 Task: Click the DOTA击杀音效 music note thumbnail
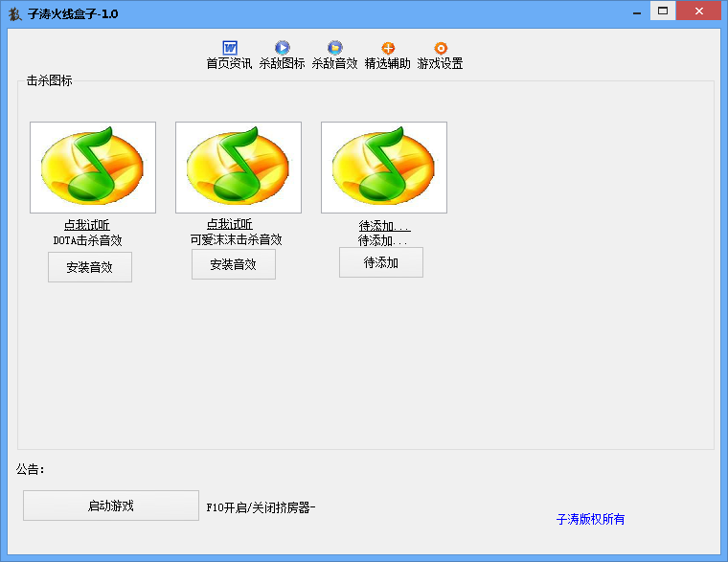93,167
